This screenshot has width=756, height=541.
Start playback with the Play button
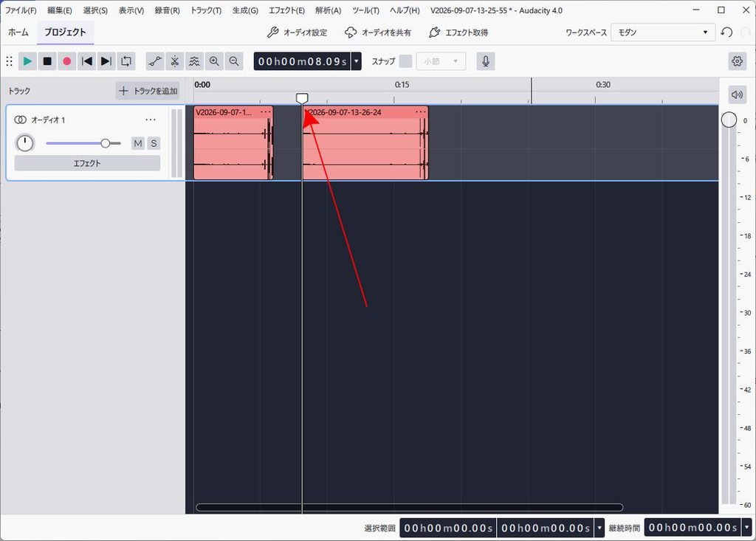(x=27, y=61)
